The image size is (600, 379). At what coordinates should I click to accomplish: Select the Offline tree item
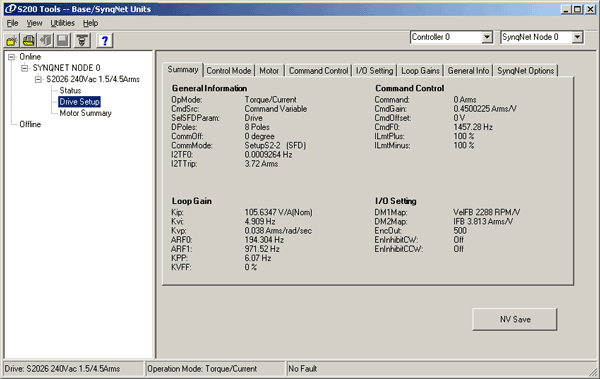click(x=30, y=124)
